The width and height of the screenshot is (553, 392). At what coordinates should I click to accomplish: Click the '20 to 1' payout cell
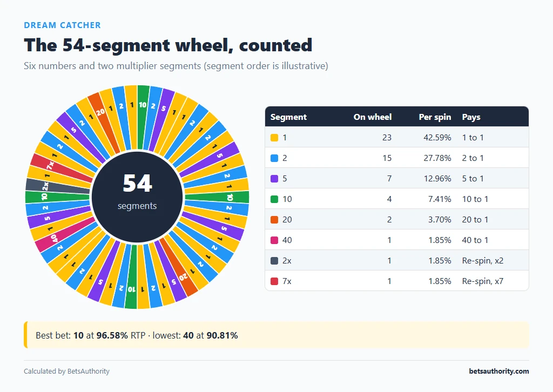(475, 220)
